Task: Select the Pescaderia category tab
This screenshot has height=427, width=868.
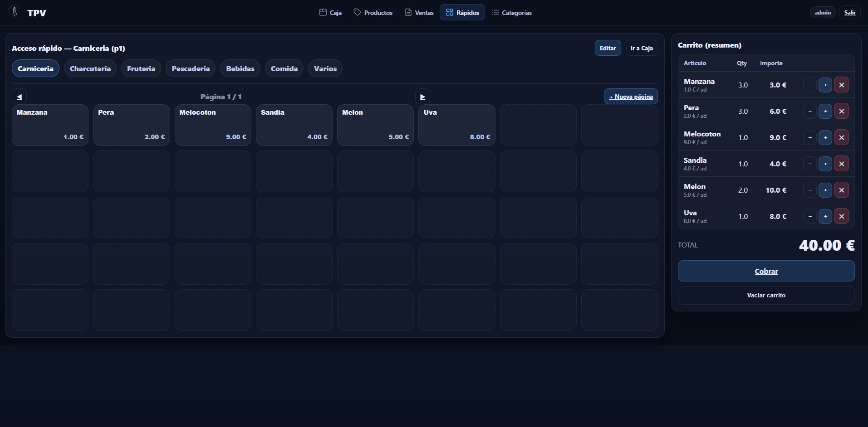Action: [x=191, y=68]
